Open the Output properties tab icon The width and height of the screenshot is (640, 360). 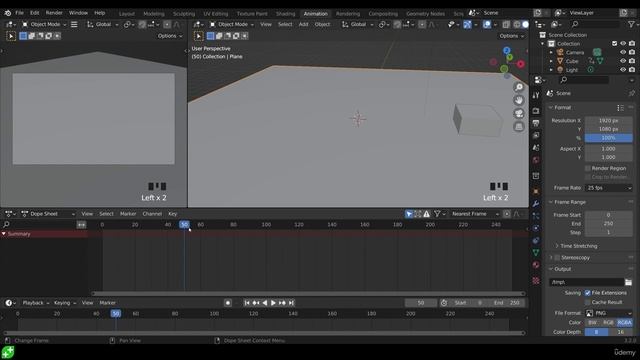point(536,123)
